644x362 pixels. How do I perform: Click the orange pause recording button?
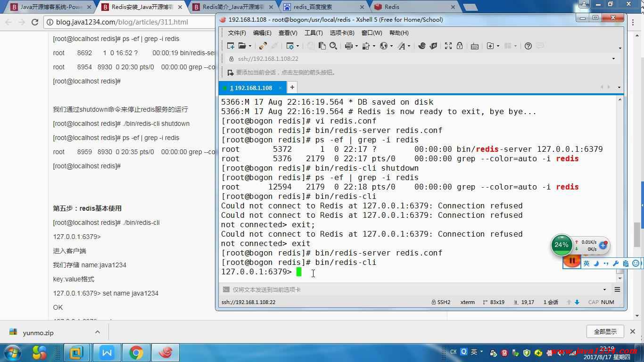click(572, 260)
